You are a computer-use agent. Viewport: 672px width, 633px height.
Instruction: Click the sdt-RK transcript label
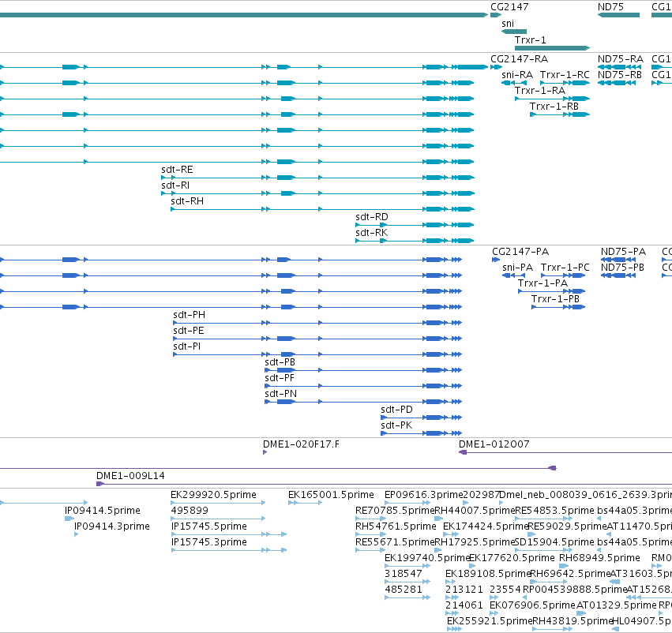coord(372,233)
